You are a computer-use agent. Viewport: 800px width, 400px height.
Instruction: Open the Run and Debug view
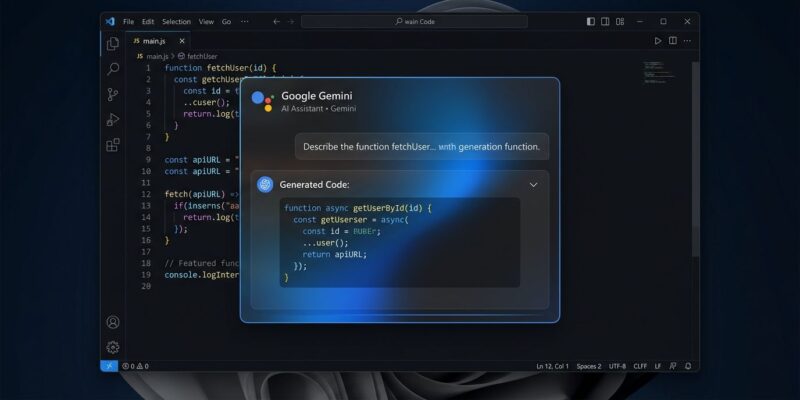(113, 120)
